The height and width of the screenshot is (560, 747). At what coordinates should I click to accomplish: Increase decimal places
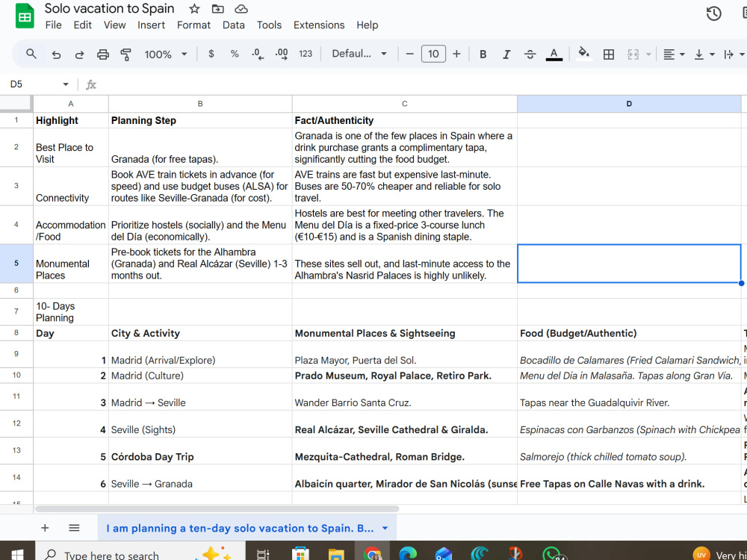pos(282,54)
